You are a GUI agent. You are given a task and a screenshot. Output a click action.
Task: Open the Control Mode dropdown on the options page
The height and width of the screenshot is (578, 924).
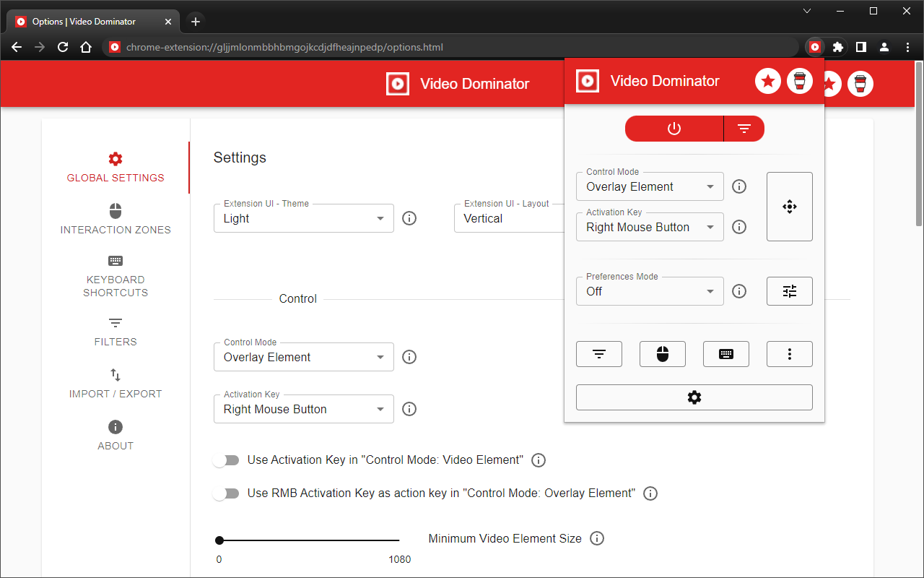(304, 357)
